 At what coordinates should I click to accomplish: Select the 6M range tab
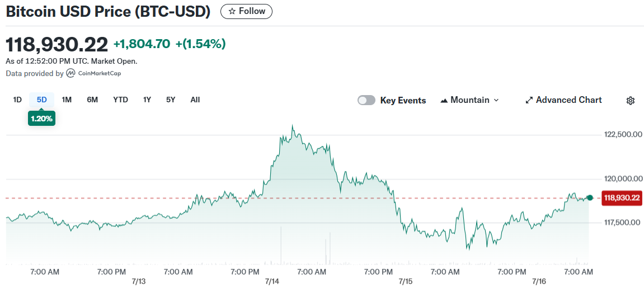[x=92, y=100]
